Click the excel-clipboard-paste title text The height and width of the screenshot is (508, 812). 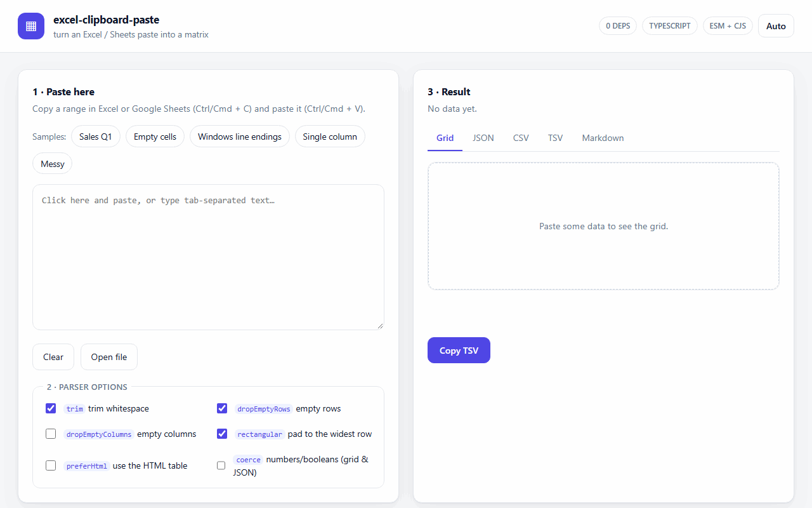pos(106,20)
